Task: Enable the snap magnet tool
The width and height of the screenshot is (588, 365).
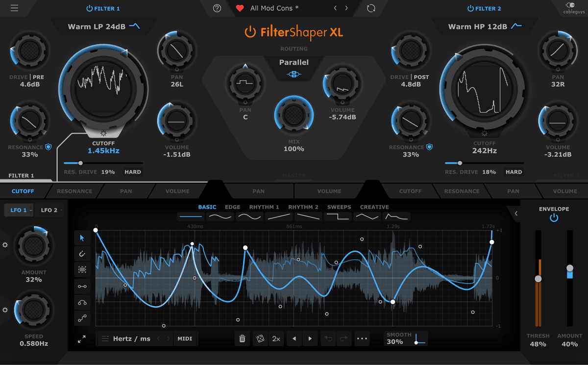Action: click(x=82, y=254)
